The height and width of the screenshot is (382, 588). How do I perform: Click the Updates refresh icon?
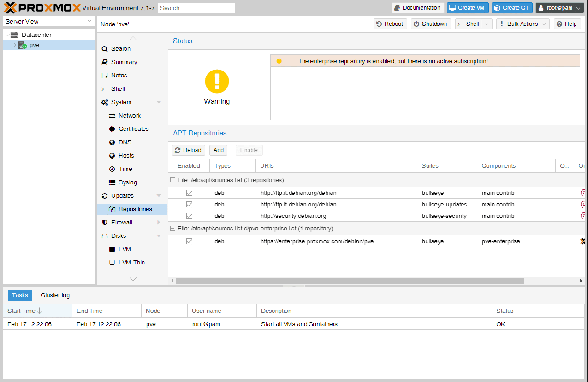point(105,196)
